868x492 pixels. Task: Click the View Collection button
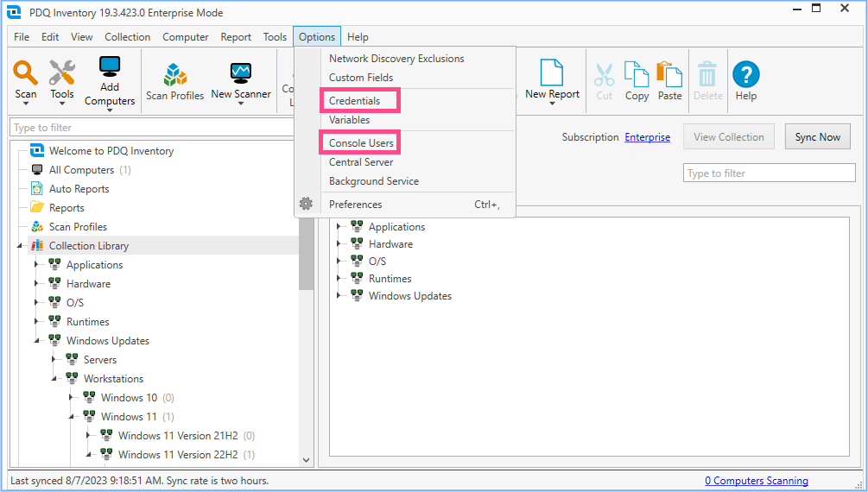(x=728, y=136)
